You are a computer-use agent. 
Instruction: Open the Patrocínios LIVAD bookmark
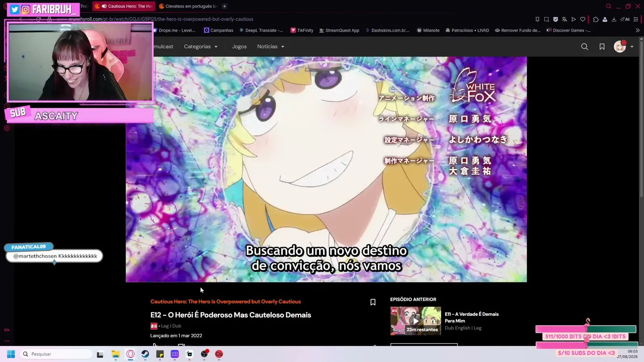click(x=467, y=30)
